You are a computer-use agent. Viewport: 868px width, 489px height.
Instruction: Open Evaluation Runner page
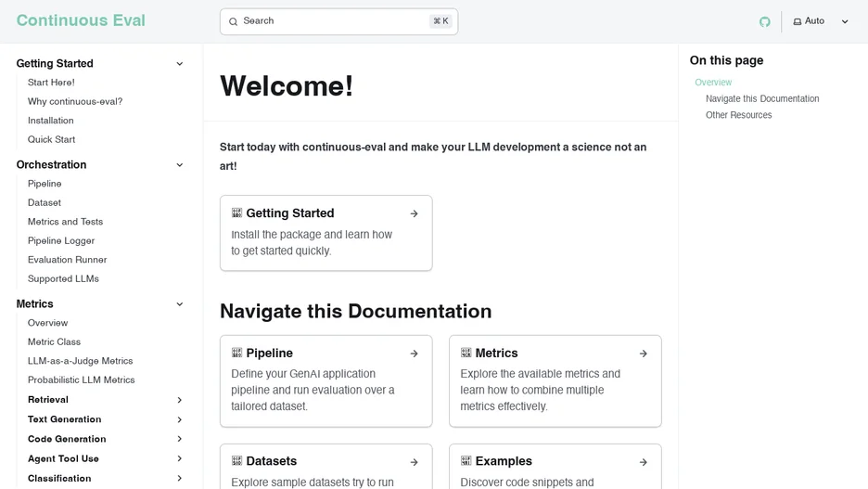coord(67,260)
